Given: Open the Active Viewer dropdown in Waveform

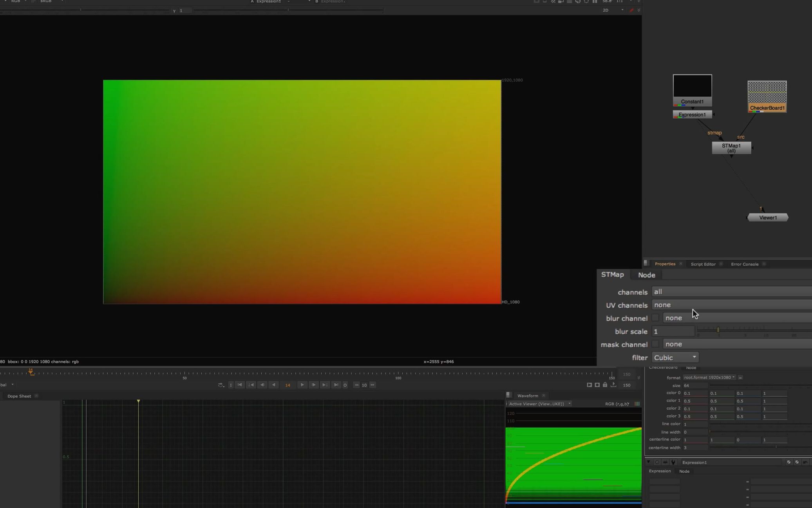Looking at the screenshot, I should point(539,404).
